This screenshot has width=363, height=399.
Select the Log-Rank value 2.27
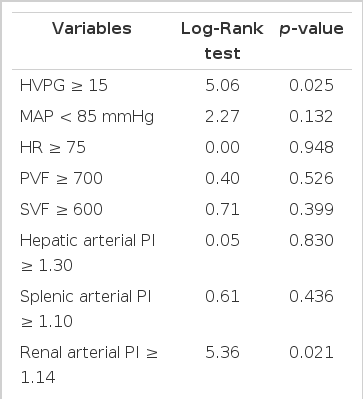pyautogui.click(x=222, y=116)
